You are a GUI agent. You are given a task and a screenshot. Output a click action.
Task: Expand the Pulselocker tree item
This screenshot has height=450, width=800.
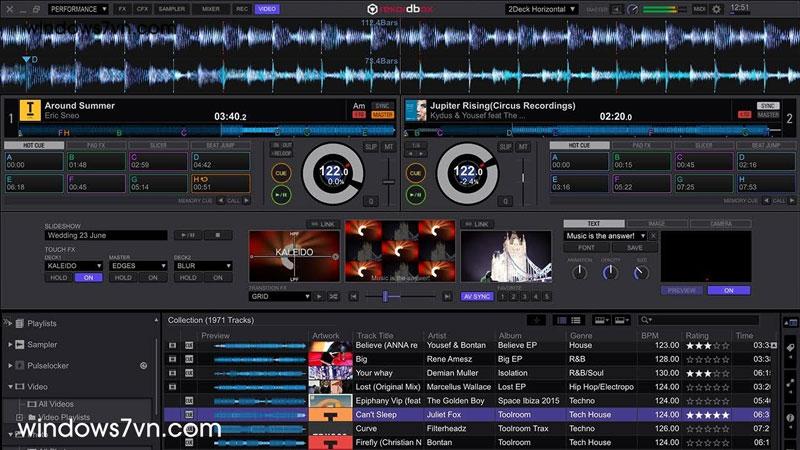point(10,365)
